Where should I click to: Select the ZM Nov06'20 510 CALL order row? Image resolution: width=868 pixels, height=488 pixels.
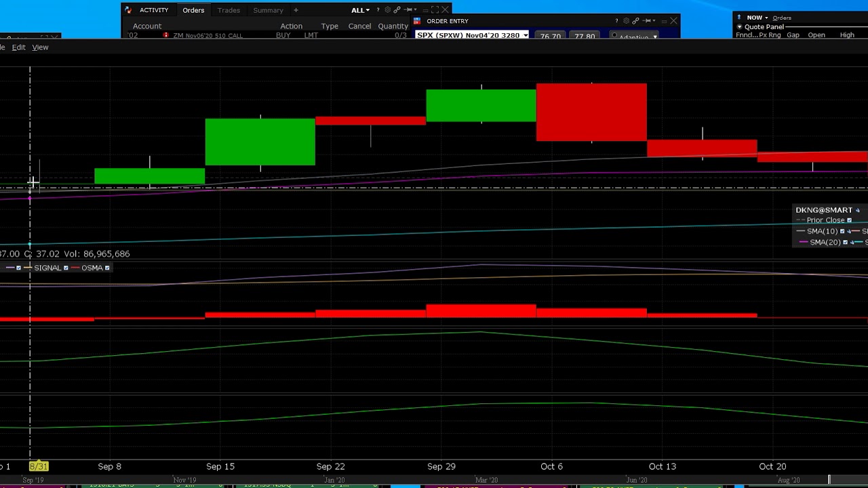point(268,35)
